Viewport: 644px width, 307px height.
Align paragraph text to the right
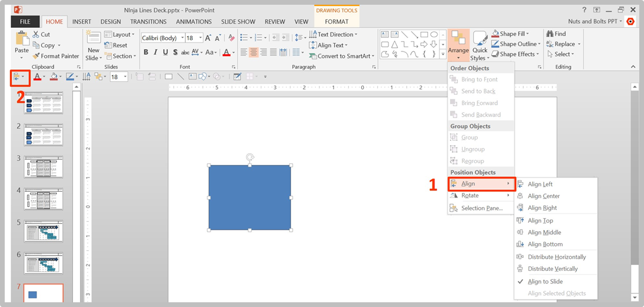point(263,52)
